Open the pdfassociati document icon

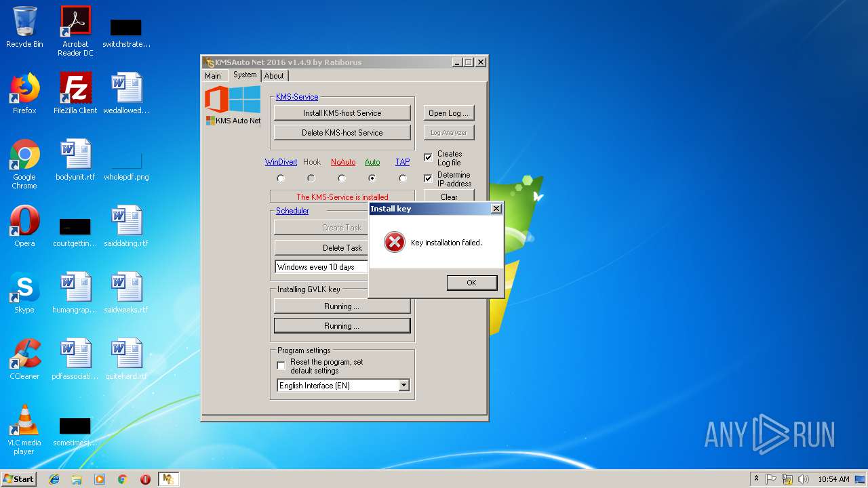[75, 359]
